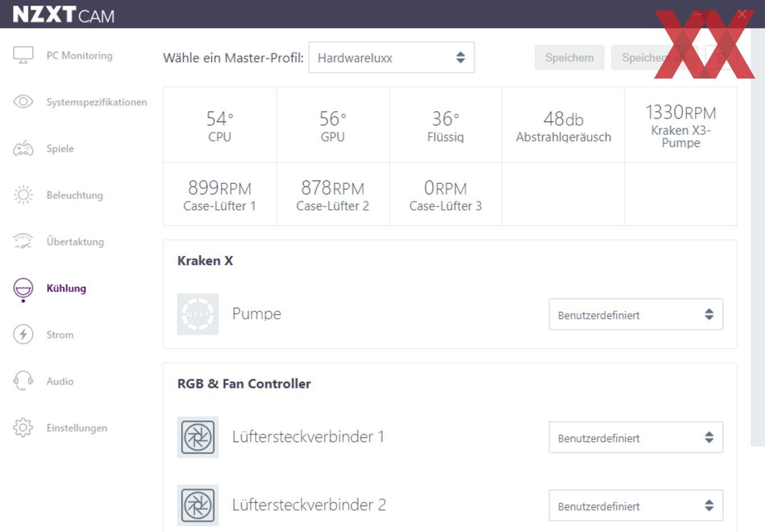
Task: Open Lüftersteckverbinder 2 mode dropdown
Action: click(x=636, y=506)
